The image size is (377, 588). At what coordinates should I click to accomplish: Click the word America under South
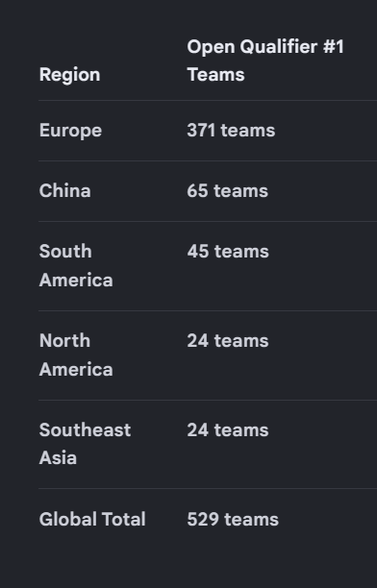pyautogui.click(x=76, y=281)
